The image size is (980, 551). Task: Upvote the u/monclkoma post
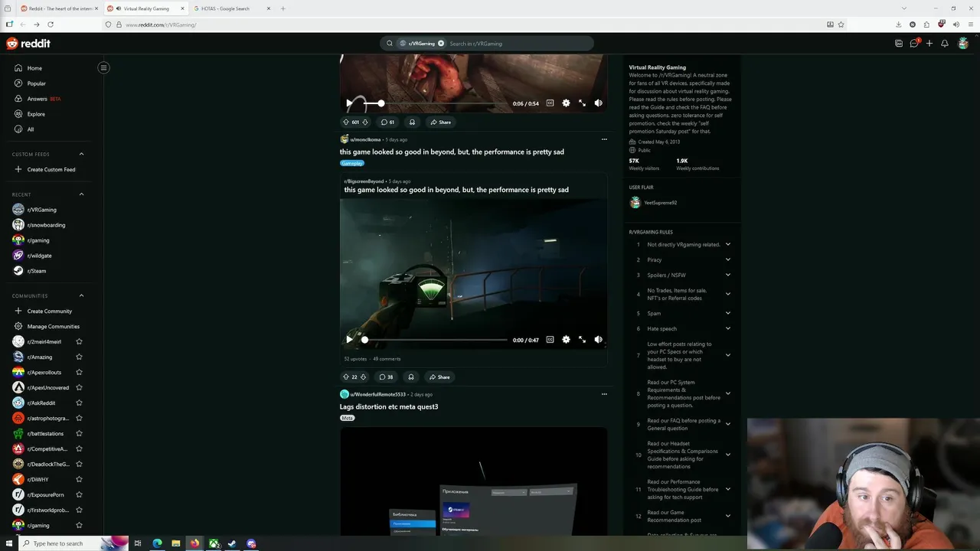click(345, 377)
